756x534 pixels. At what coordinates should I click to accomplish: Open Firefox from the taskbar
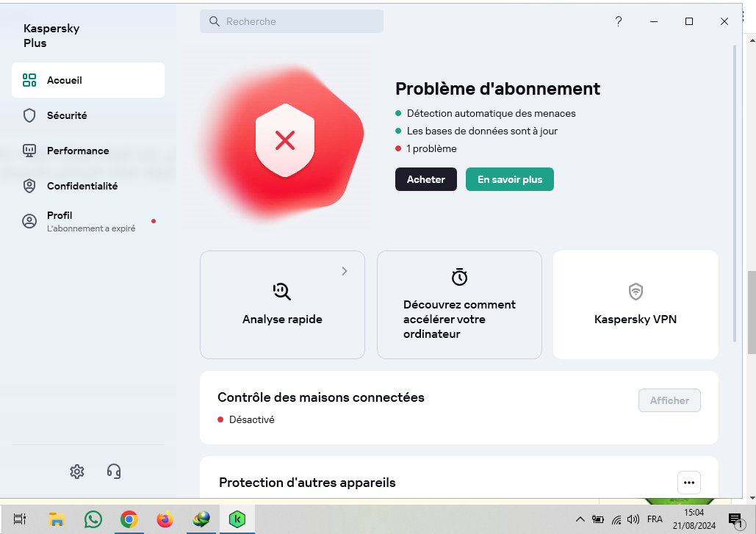pyautogui.click(x=165, y=519)
